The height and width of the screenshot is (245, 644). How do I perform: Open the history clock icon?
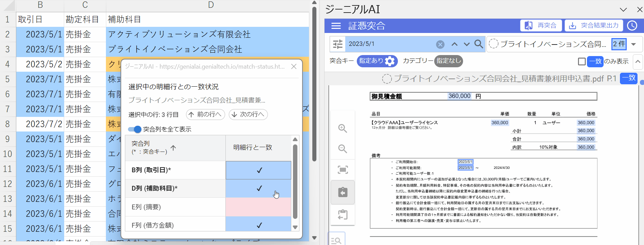pos(632,25)
